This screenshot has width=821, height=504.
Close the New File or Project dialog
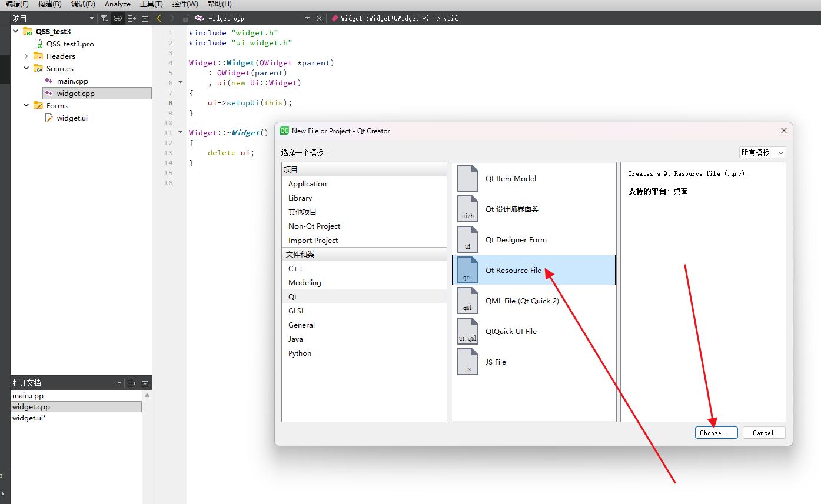(783, 131)
